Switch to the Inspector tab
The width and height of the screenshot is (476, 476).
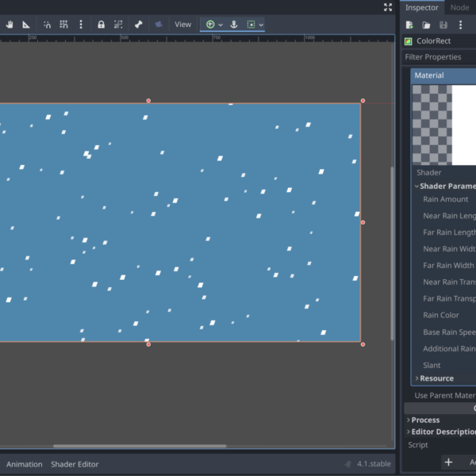pos(422,8)
